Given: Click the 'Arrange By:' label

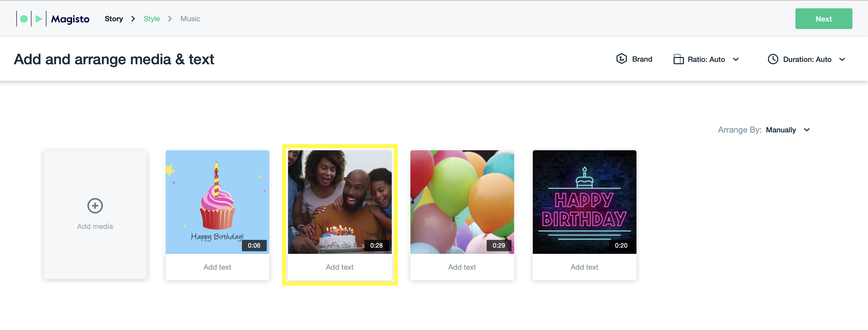Looking at the screenshot, I should click(x=739, y=130).
